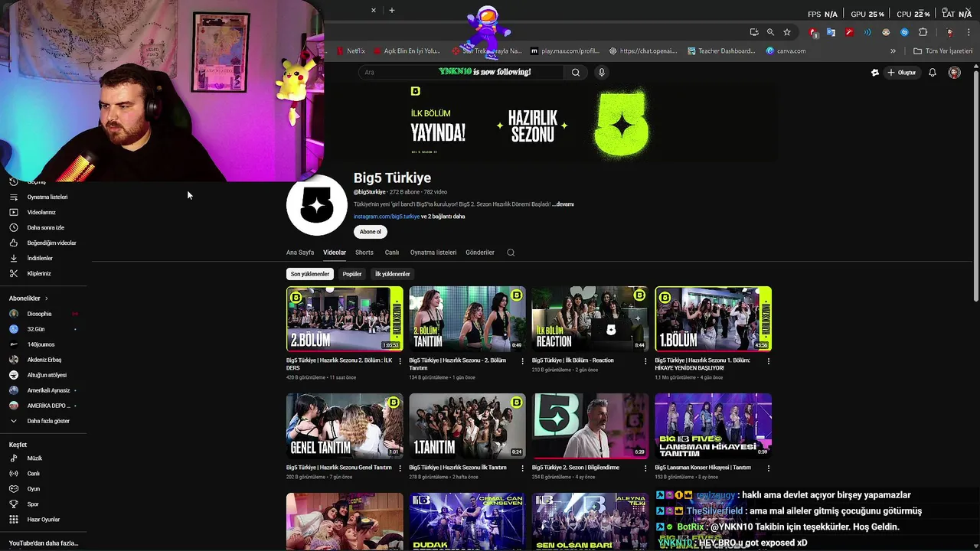Screen dimensions: 980x551
Task: Click the YouTube search input field
Action: [x=462, y=72]
